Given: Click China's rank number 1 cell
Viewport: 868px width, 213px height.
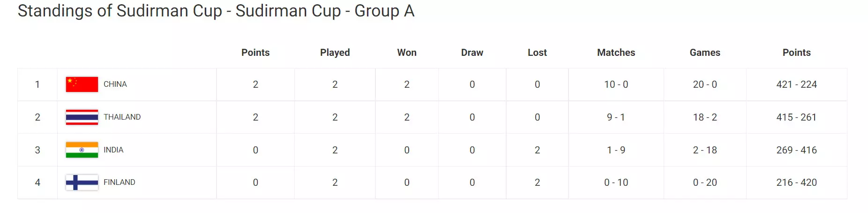Looking at the screenshot, I should click(x=37, y=84).
